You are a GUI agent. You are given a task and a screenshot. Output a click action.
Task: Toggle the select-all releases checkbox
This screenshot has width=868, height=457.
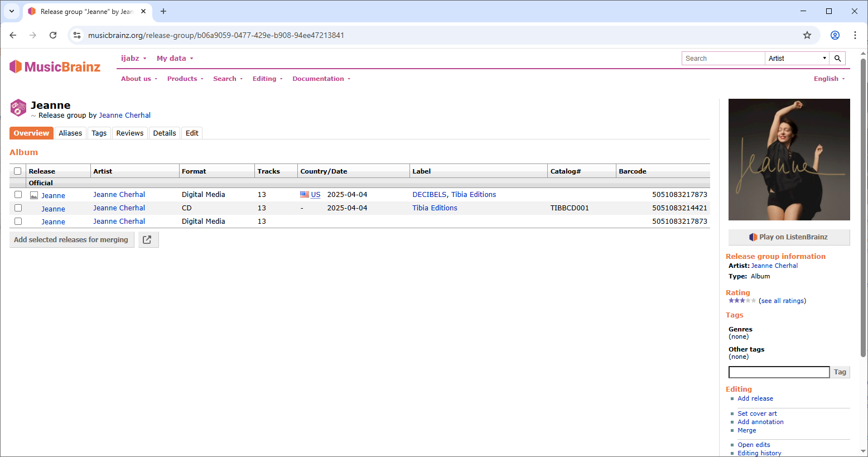point(18,171)
